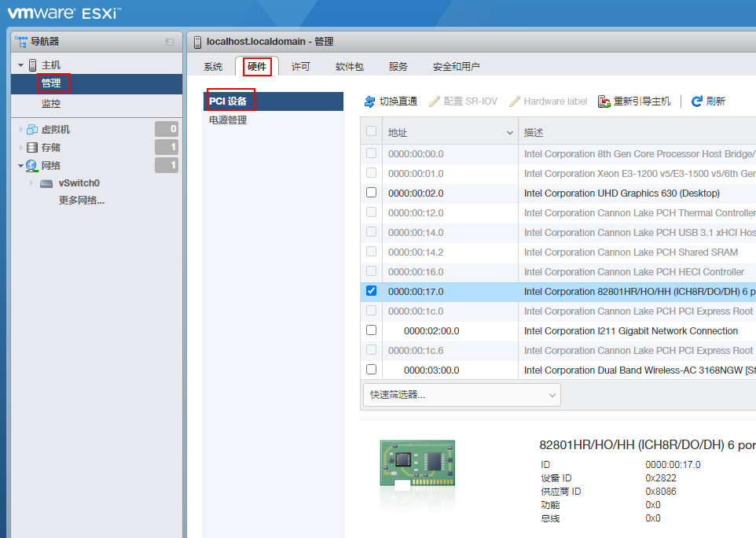Expand the Virtual Machines tree node
The height and width of the screenshot is (538, 756).
point(20,129)
